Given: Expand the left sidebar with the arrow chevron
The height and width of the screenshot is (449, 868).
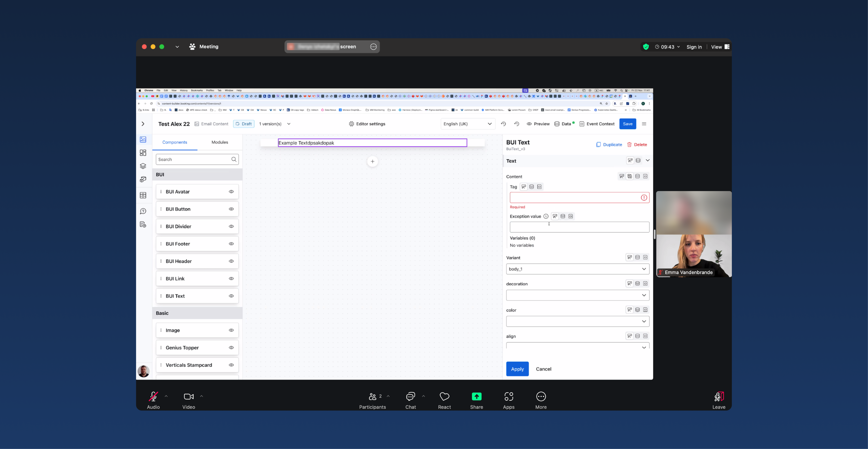Looking at the screenshot, I should tap(143, 124).
